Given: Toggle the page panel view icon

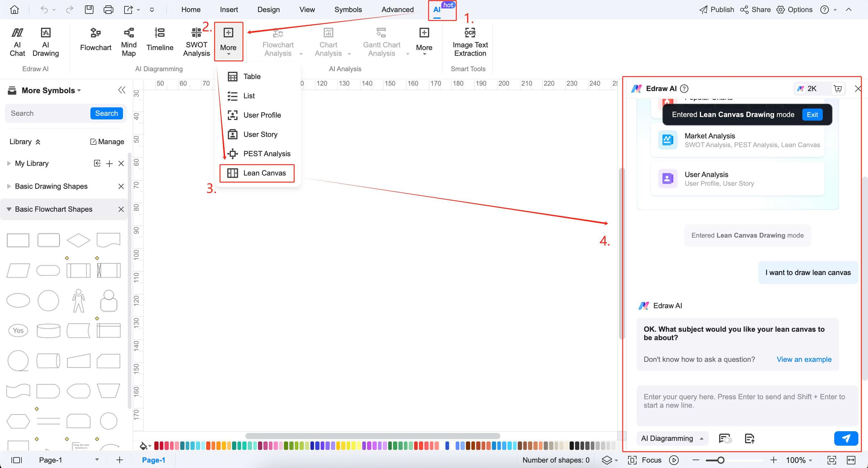Looking at the screenshot, I should (17, 460).
